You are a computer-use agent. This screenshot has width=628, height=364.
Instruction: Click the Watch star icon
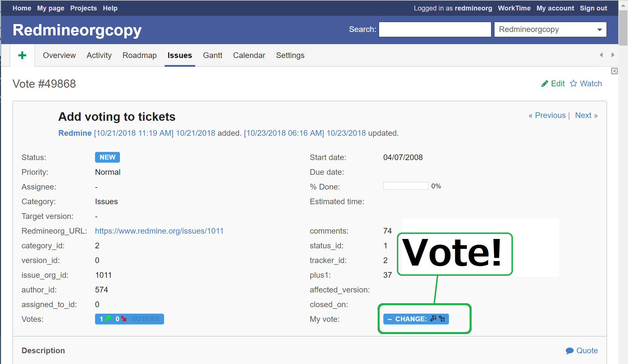click(573, 83)
